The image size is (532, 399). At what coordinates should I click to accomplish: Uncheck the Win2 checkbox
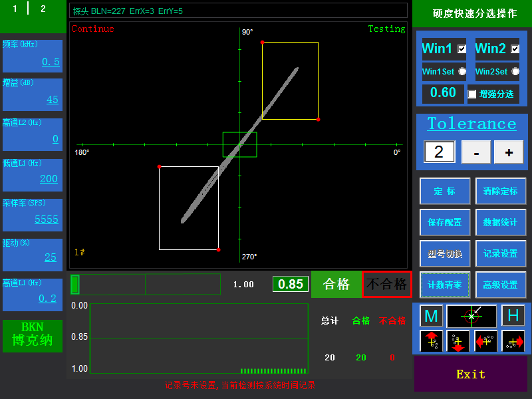(x=515, y=49)
